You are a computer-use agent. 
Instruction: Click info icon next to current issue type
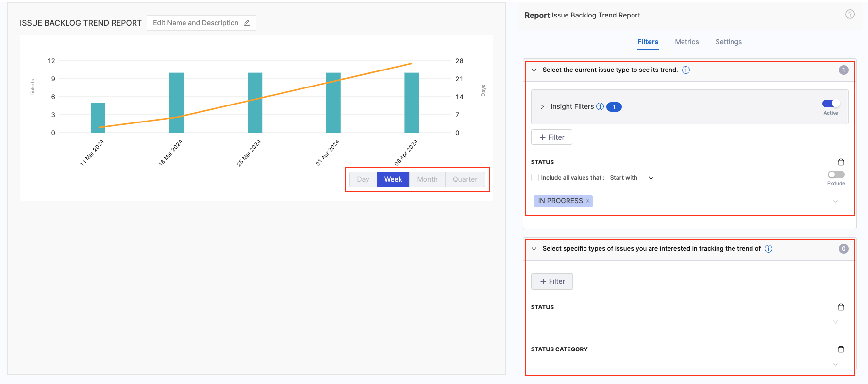point(686,70)
